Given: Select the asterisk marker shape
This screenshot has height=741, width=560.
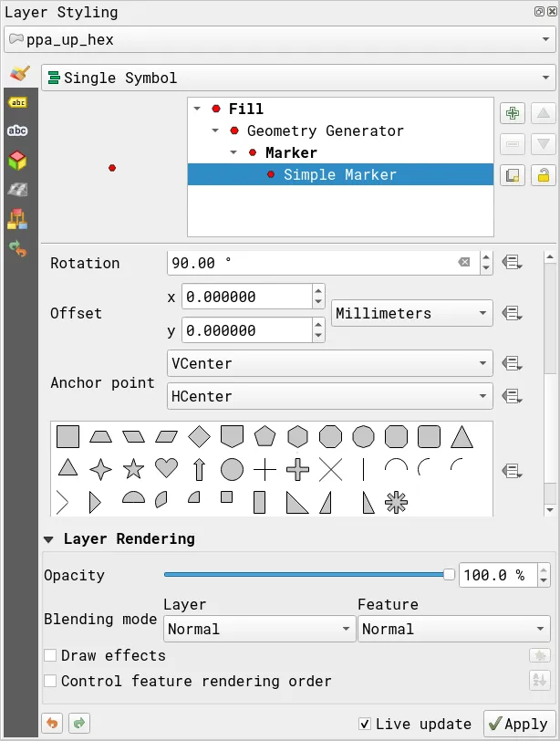Looking at the screenshot, I should (x=396, y=502).
